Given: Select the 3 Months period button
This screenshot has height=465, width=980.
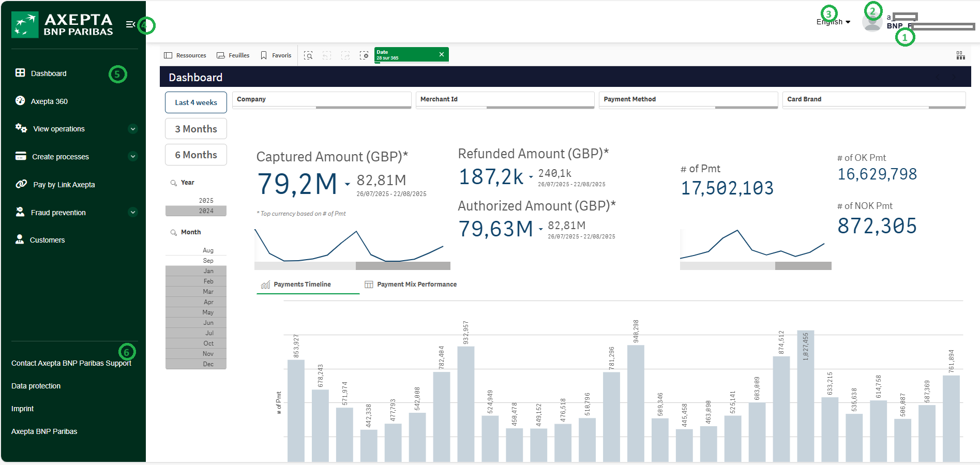Looking at the screenshot, I should coord(196,129).
